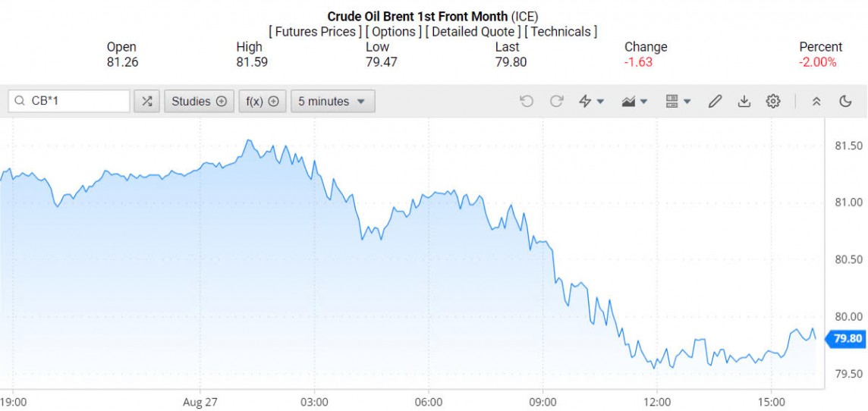Download the chart
This screenshot has height=411, width=868.
pyautogui.click(x=744, y=101)
